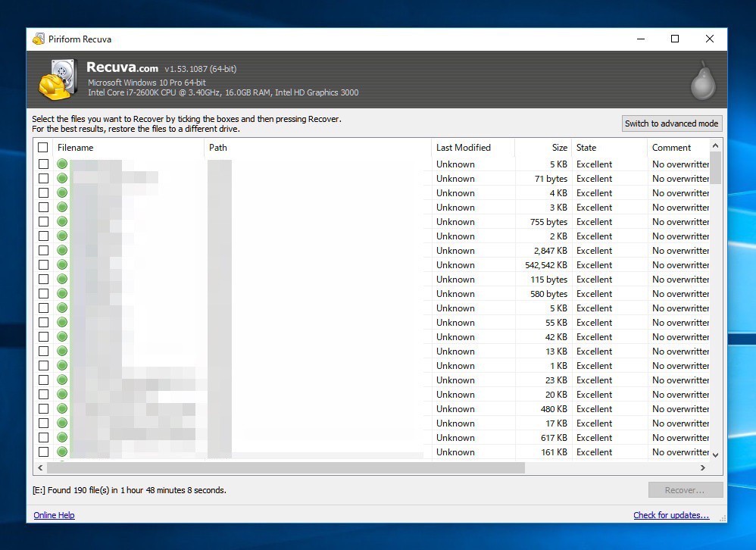Screen dimensions: 756x550
Task: Click 'No overwritten' comment in 55 KB row
Action: [x=680, y=323]
